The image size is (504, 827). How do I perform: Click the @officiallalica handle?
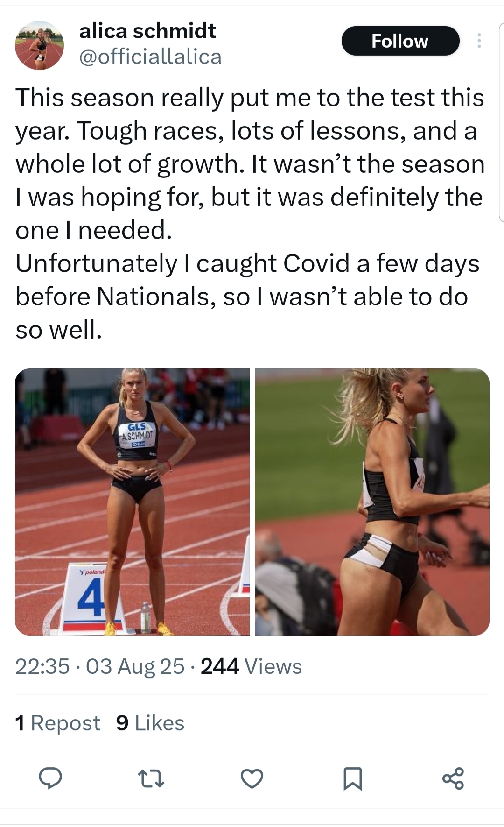[150, 57]
